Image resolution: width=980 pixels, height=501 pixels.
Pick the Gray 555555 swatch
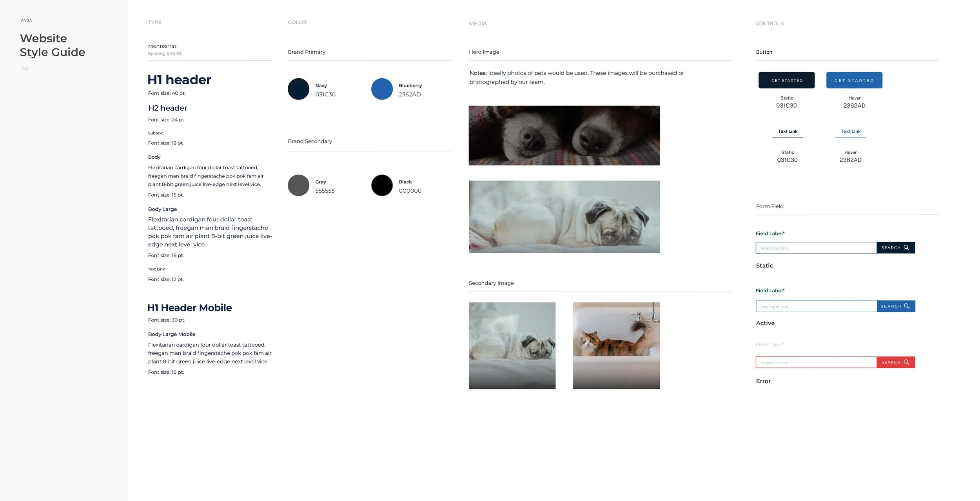tap(298, 185)
